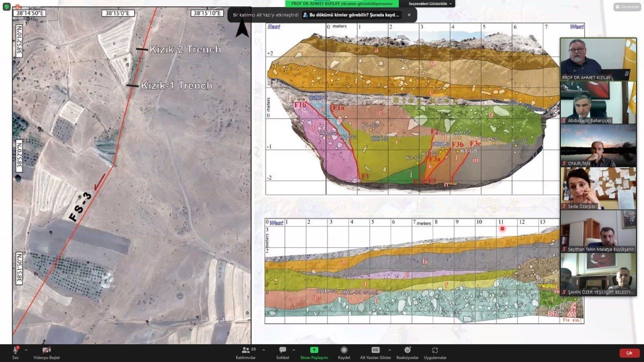Viewport: 644px width, 362px height.
Task: Click the green Ekran Paylaşımı icon
Action: [x=314, y=350]
